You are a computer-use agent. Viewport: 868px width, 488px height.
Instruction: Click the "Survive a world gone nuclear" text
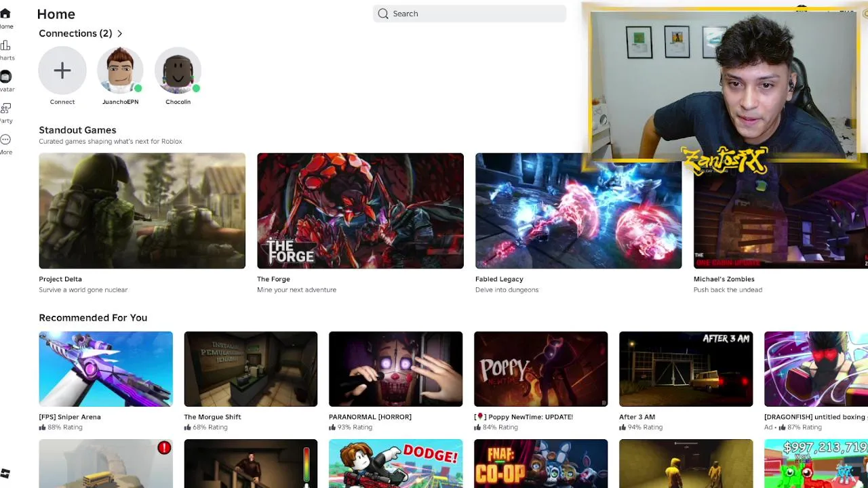[83, 290]
